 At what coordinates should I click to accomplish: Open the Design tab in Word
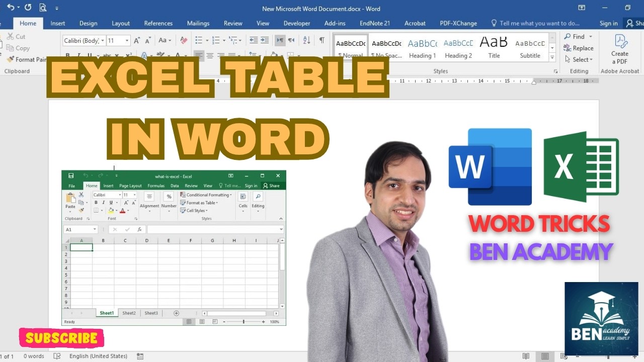click(89, 23)
